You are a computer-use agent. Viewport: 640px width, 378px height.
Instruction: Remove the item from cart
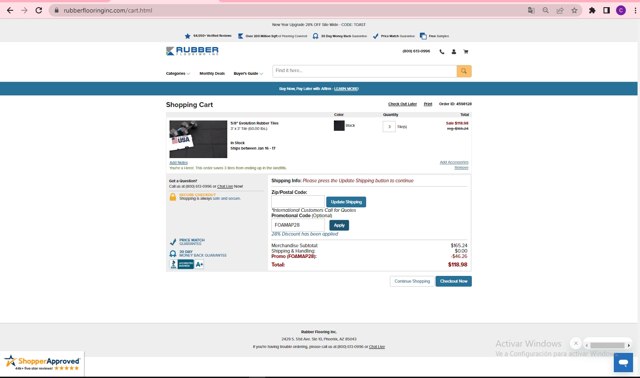pyautogui.click(x=461, y=168)
